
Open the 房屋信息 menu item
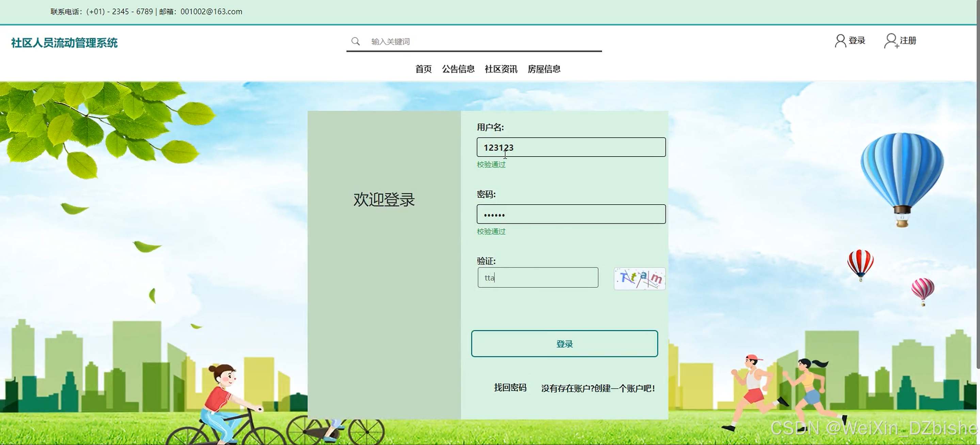point(544,69)
